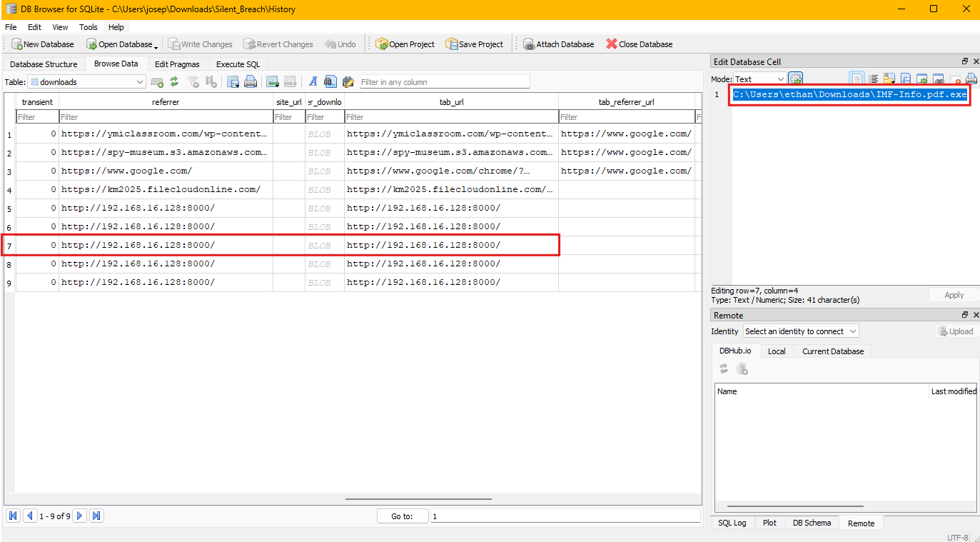This screenshot has width=980, height=542.
Task: Click the Close Database button
Action: click(x=639, y=44)
